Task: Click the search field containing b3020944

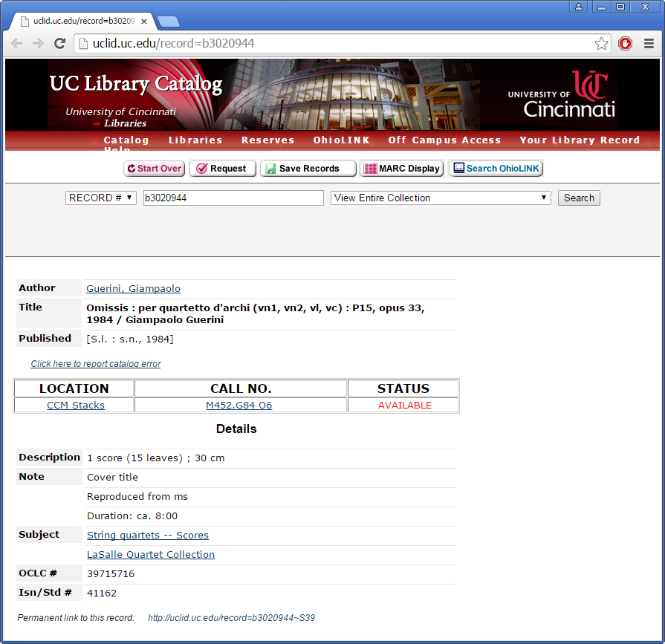Action: (233, 198)
